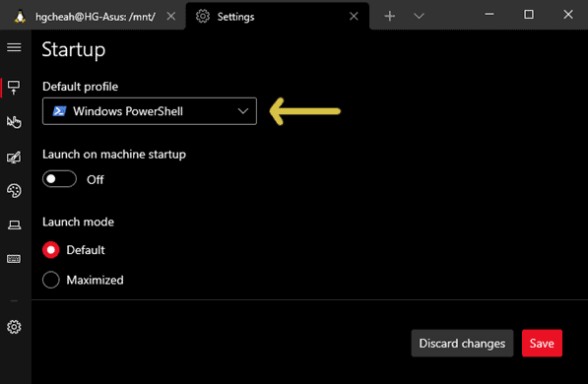This screenshot has height=384, width=588.
Task: Click the Default profile label
Action: (80, 87)
